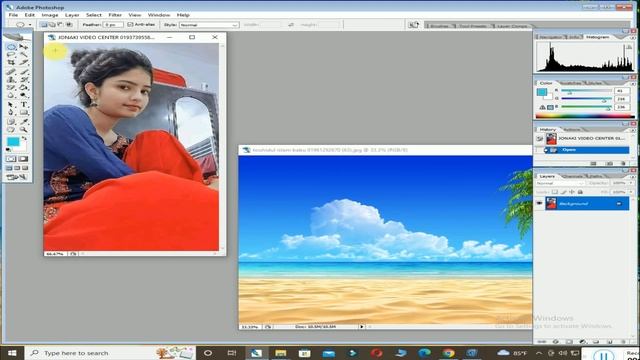
Task: Click the beach document status bar arrow
Action: click(361, 327)
